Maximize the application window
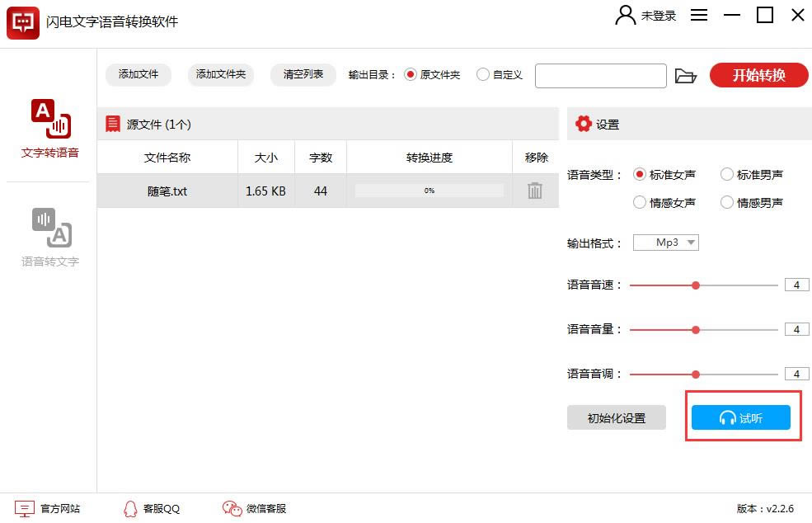812x523 pixels. pos(764,15)
